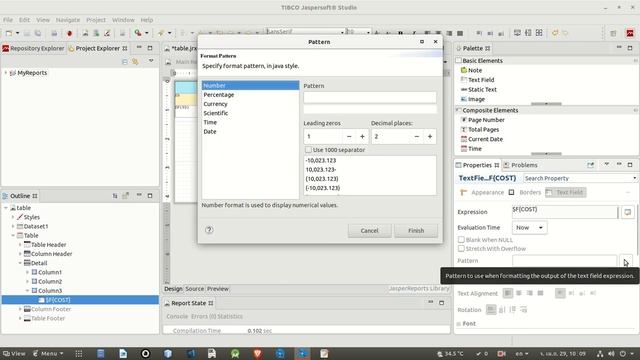The image size is (640, 360).
Task: Open Brave browser in taskbar
Action: [x=257, y=353]
